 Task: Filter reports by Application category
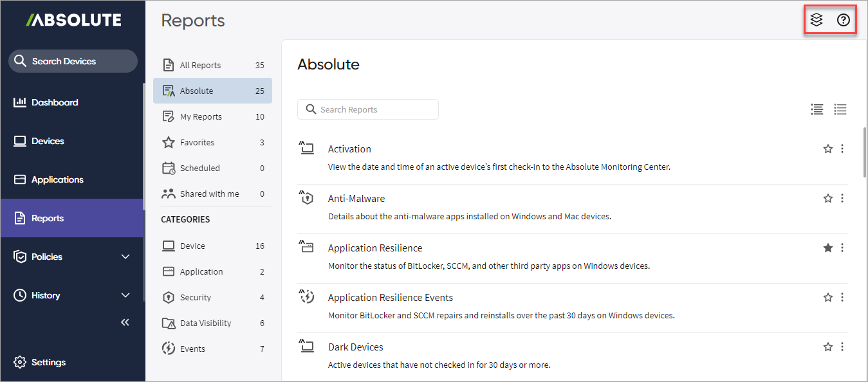click(212, 271)
